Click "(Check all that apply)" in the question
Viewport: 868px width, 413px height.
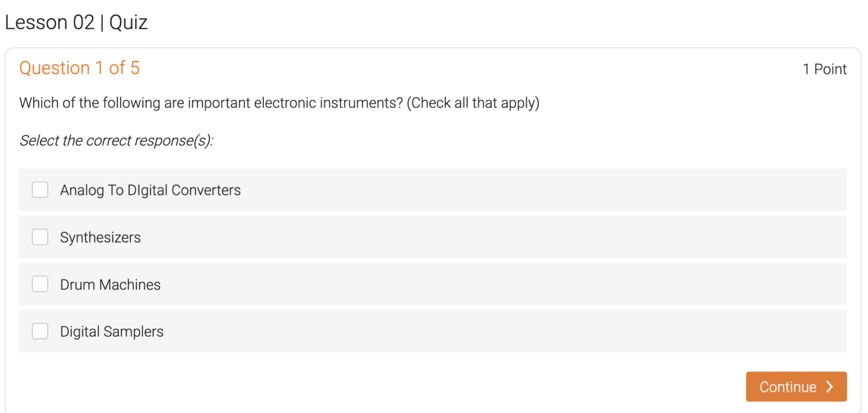click(473, 103)
